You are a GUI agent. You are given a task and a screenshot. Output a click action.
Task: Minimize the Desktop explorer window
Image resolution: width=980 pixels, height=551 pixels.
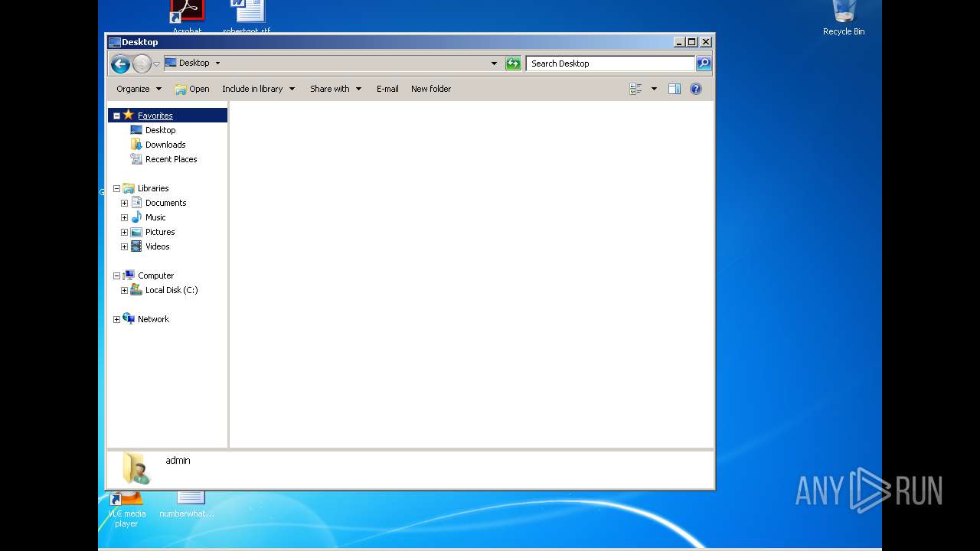[x=679, y=42]
